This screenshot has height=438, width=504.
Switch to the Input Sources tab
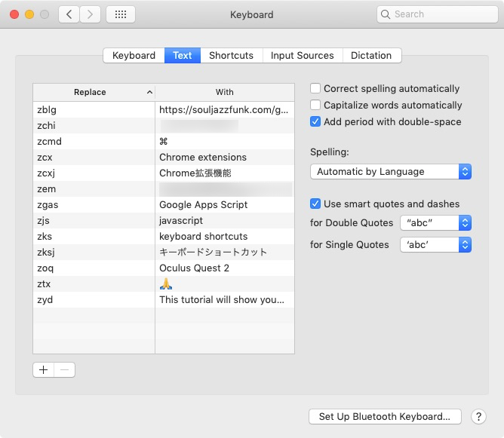point(302,56)
